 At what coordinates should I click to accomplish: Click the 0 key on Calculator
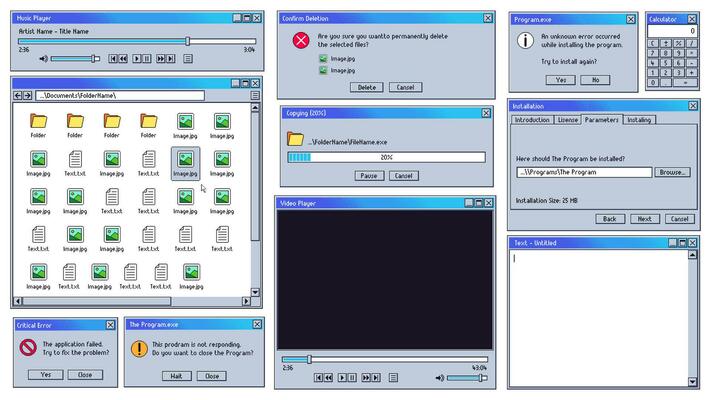pos(653,83)
